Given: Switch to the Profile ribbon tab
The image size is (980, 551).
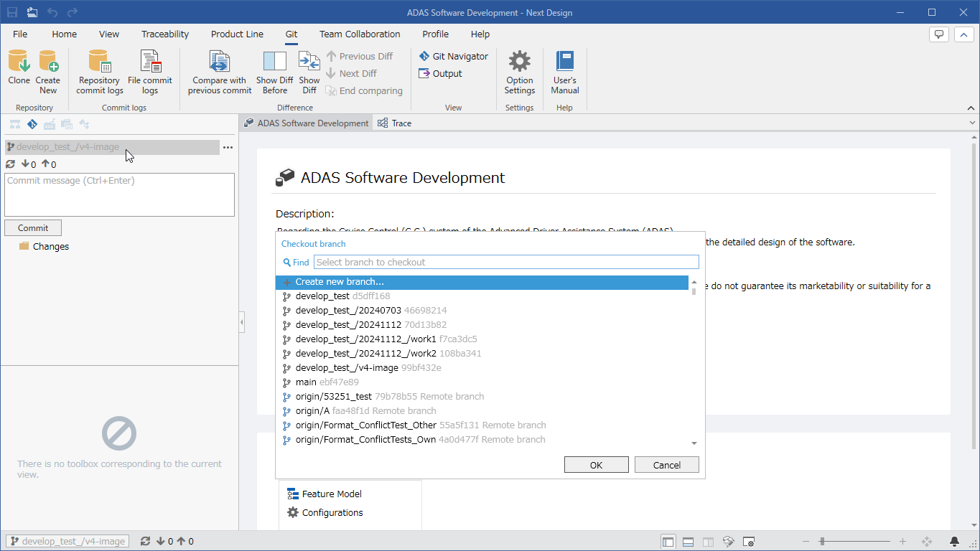Looking at the screenshot, I should 435,34.
